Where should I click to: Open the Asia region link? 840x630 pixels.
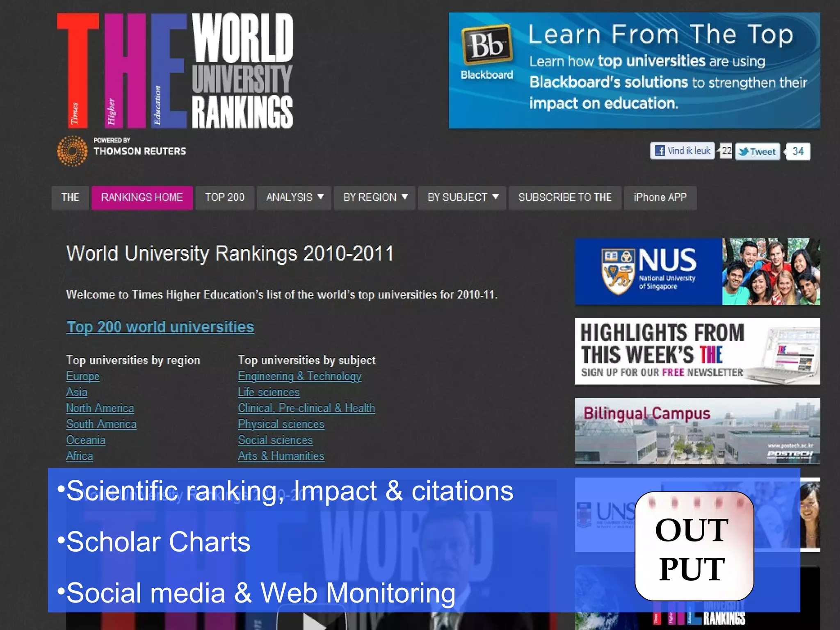[77, 392]
